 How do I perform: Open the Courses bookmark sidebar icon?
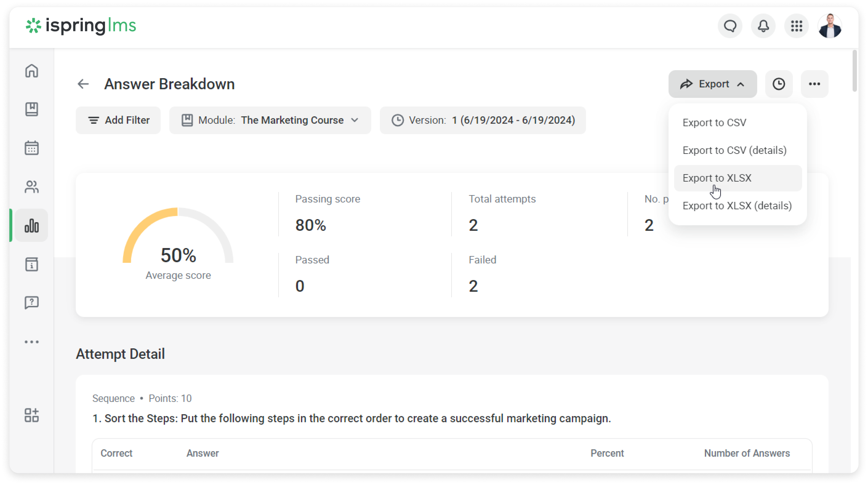[32, 109]
